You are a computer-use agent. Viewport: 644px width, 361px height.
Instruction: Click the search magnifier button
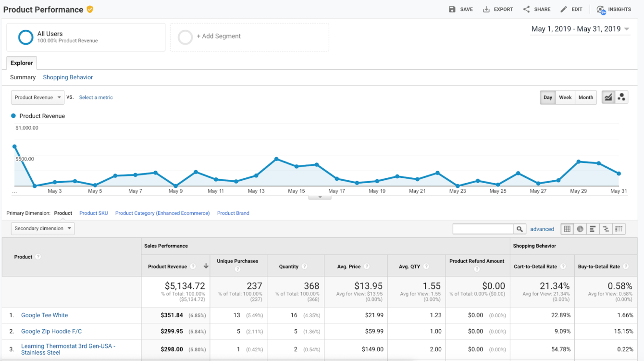(520, 229)
